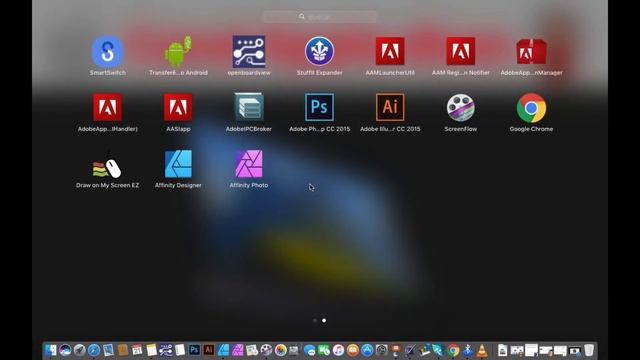Open App Store from the Dock
The width and height of the screenshot is (640, 360).
[x=367, y=350]
